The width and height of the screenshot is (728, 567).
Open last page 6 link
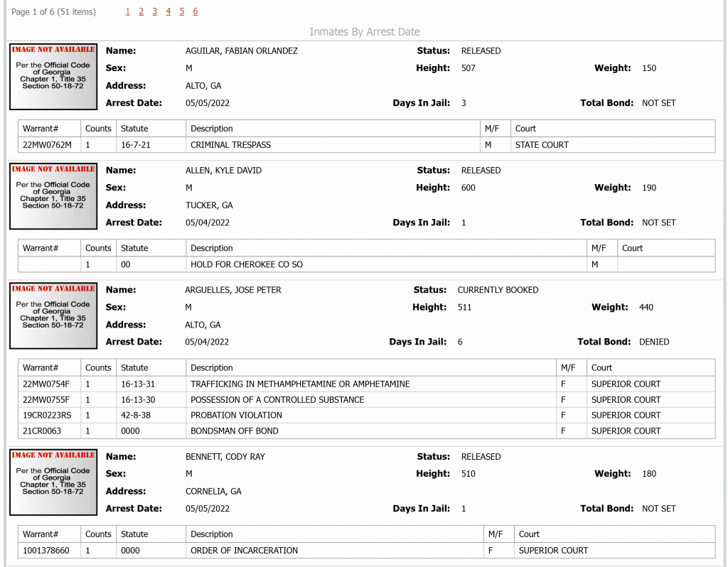pos(195,11)
